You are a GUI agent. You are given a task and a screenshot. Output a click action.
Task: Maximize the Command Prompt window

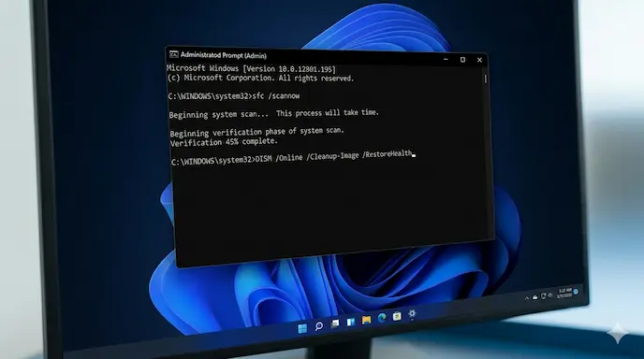tap(462, 60)
